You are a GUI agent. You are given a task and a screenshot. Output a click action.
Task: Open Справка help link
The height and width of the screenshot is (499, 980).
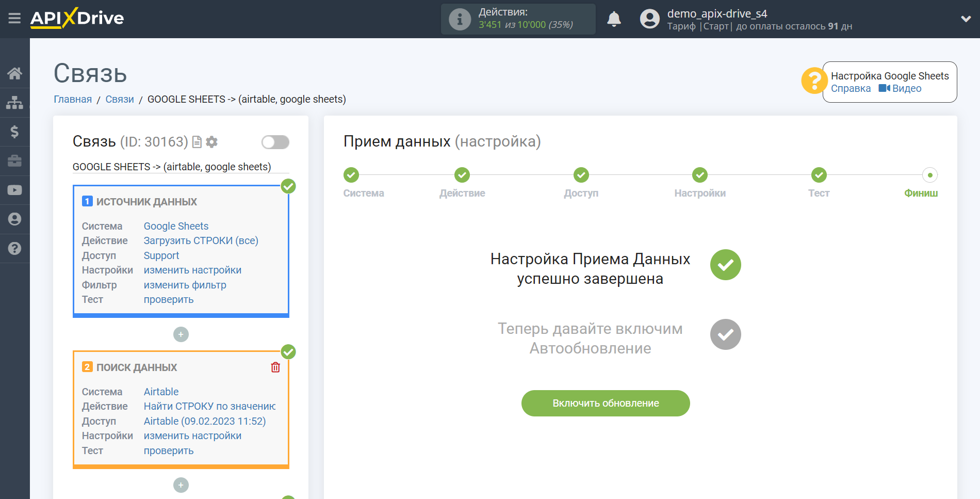coord(851,88)
